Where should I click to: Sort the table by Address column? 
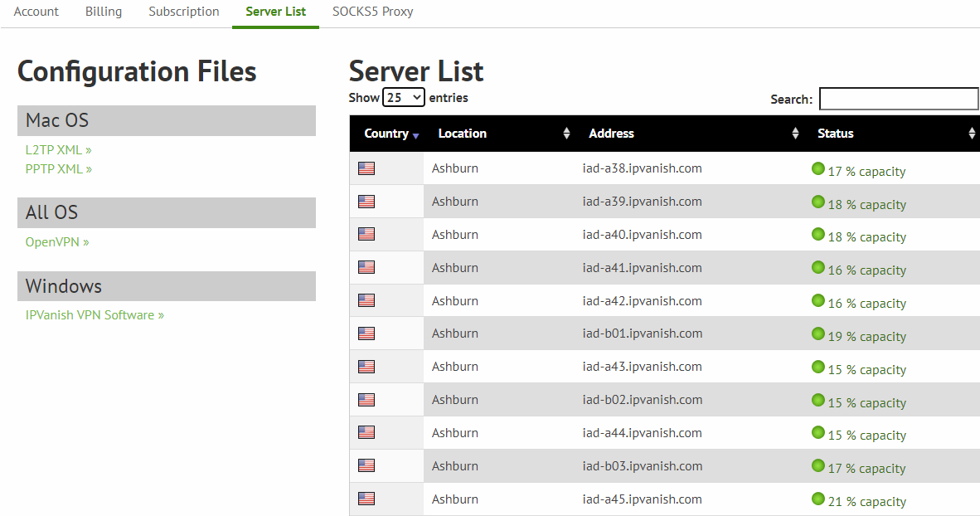pos(689,134)
